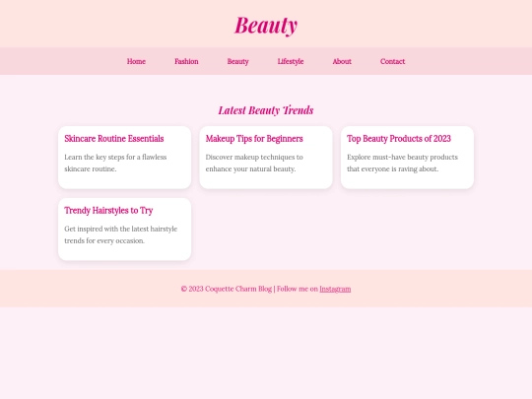Click the 2023 Coquette Charm Blog copyright text
Viewport: 532px width, 399px height.
(x=227, y=289)
